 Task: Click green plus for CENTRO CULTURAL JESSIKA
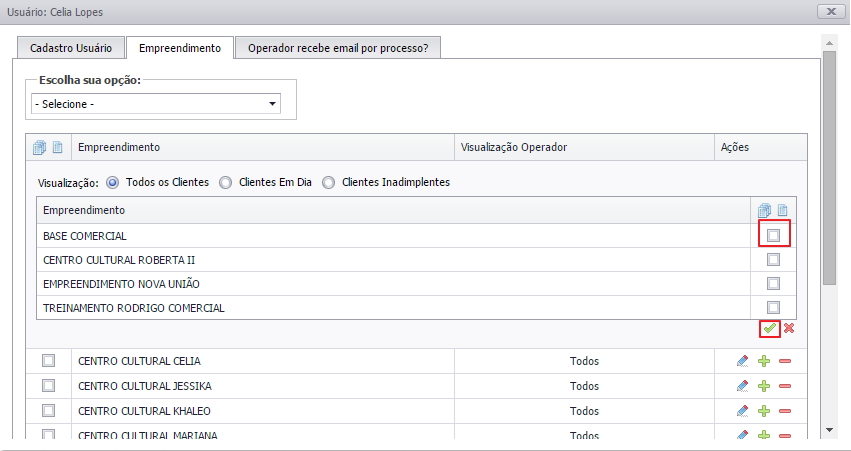tap(764, 385)
